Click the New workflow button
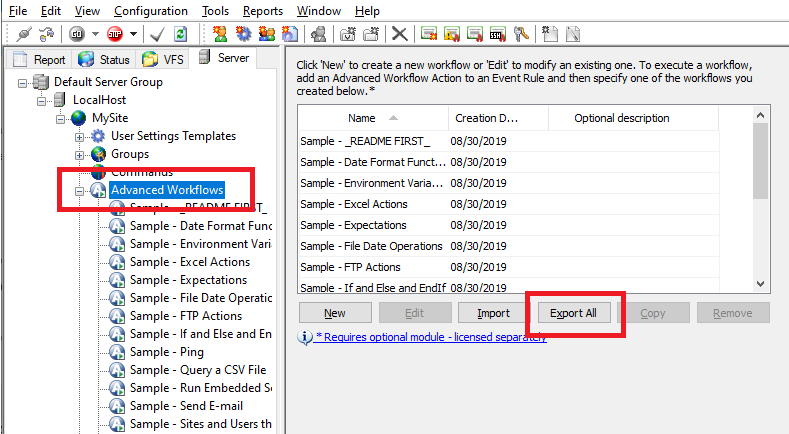 pyautogui.click(x=334, y=313)
